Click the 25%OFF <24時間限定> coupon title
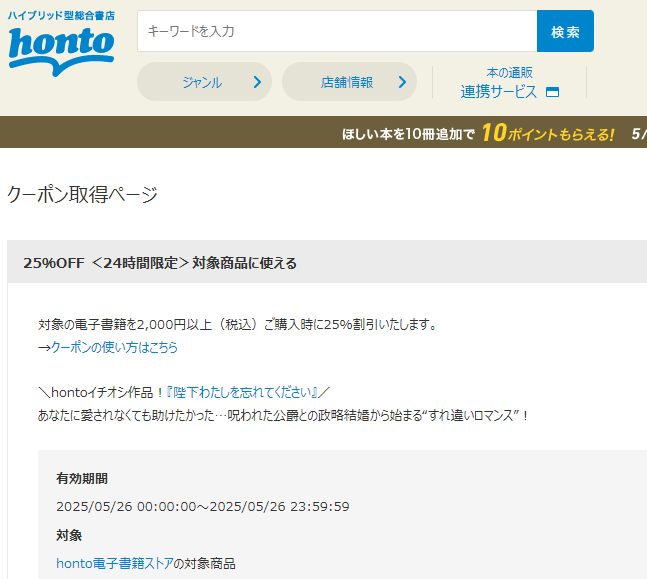647x579 pixels. point(160,263)
